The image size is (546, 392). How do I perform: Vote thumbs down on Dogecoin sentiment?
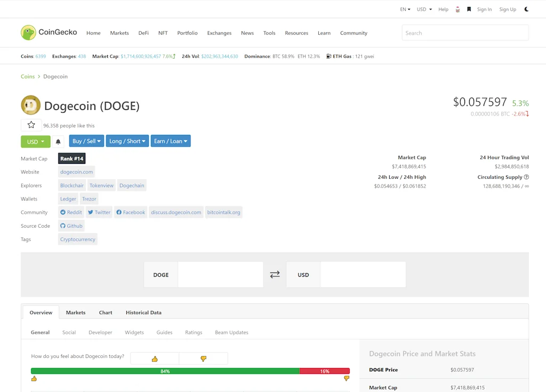[203, 358]
